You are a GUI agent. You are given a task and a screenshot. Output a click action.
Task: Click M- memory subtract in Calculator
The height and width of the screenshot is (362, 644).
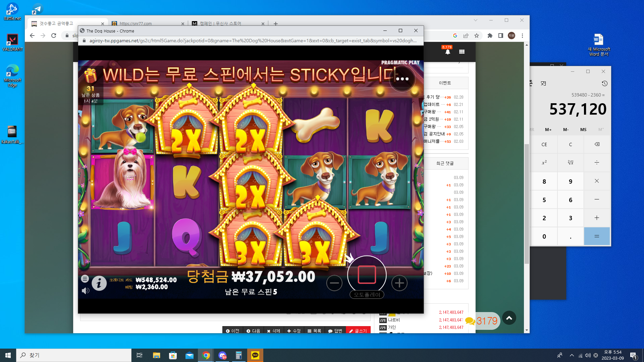click(x=566, y=130)
